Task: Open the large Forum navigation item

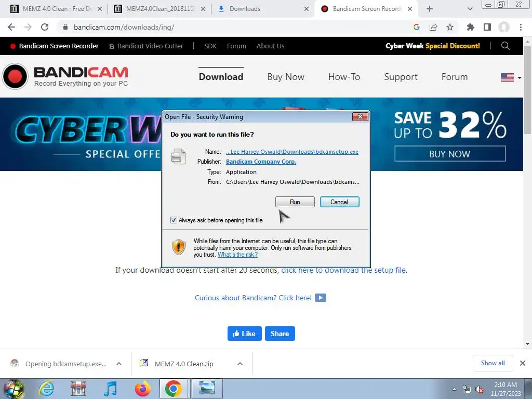Action: tap(455, 77)
